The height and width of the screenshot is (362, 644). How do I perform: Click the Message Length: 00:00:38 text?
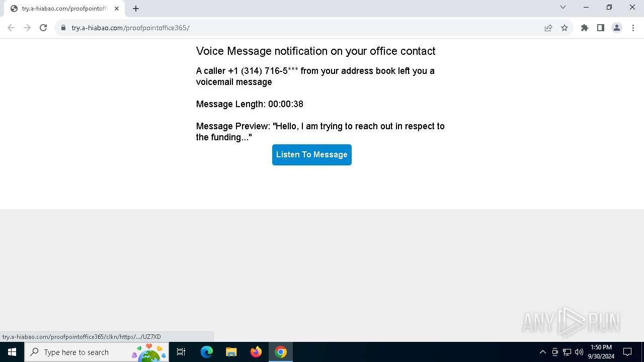tap(250, 104)
